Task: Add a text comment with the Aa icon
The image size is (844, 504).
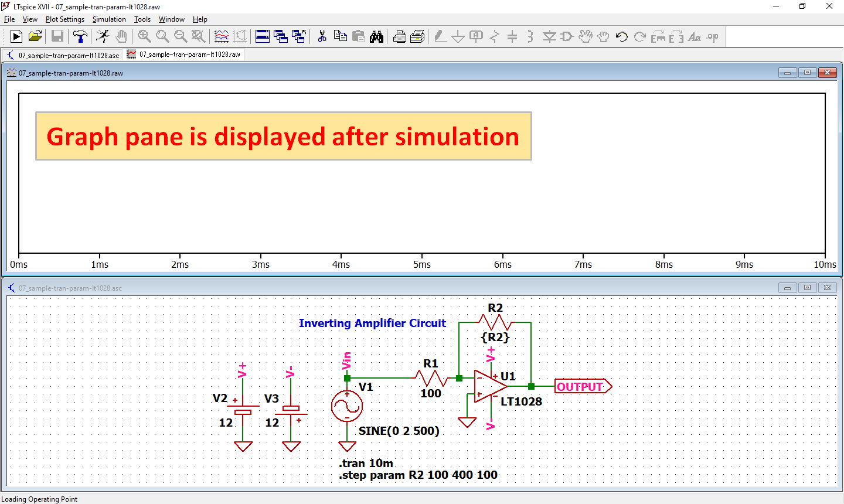Action: coord(695,36)
